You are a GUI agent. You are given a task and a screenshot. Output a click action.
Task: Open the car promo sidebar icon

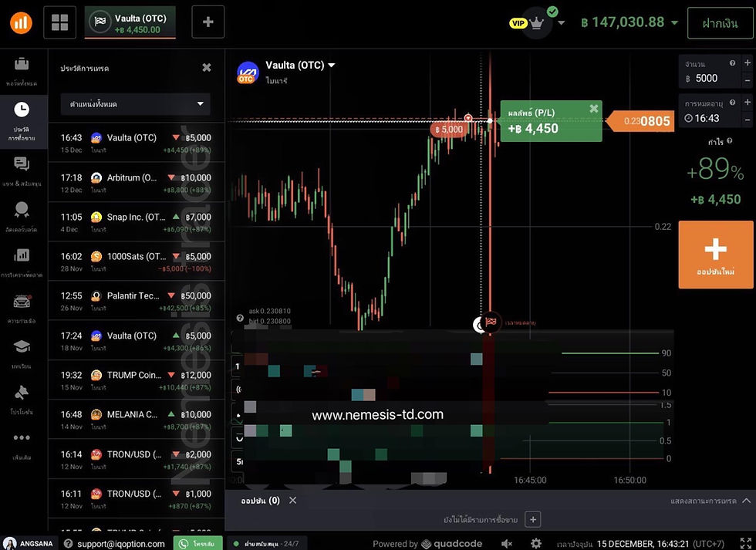click(22, 301)
